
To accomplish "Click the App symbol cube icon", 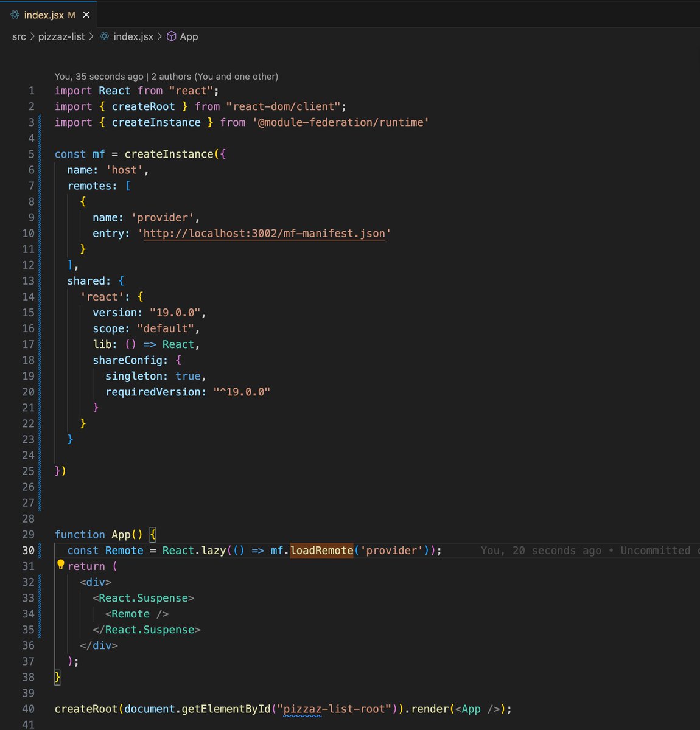I will [172, 36].
